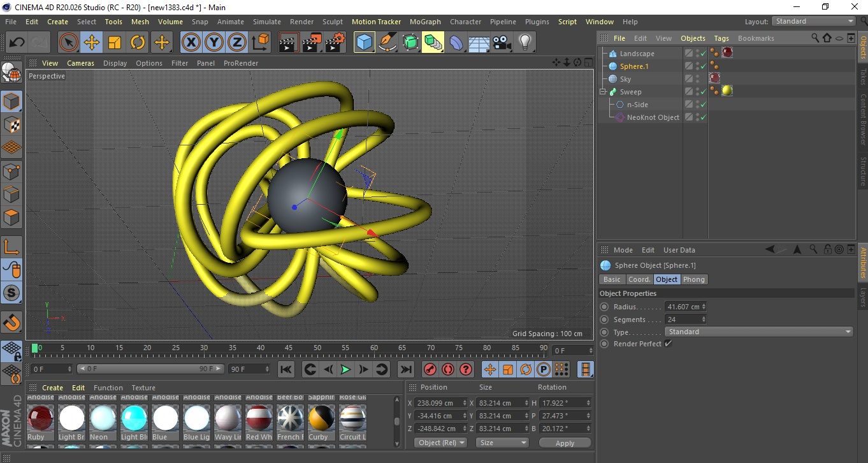Switch to Phong tab
Image resolution: width=868 pixels, height=463 pixels.
694,279
